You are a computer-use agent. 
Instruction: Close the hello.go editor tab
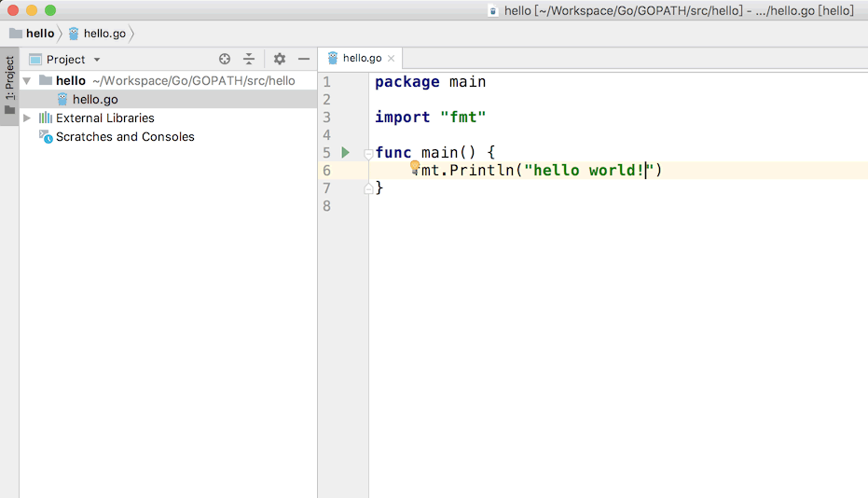tap(392, 58)
